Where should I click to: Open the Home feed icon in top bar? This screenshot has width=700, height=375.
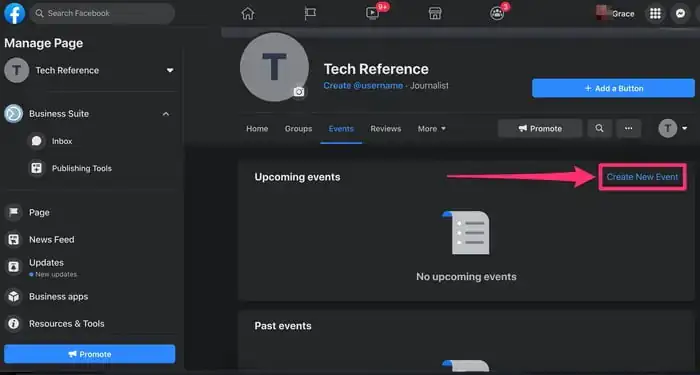click(x=248, y=13)
